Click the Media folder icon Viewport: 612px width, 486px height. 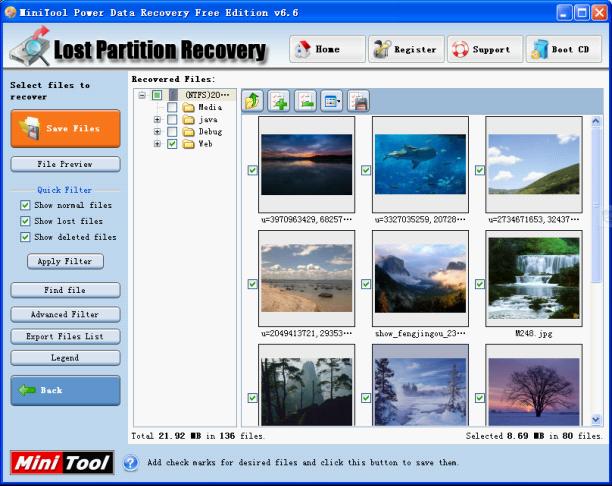pos(189,107)
